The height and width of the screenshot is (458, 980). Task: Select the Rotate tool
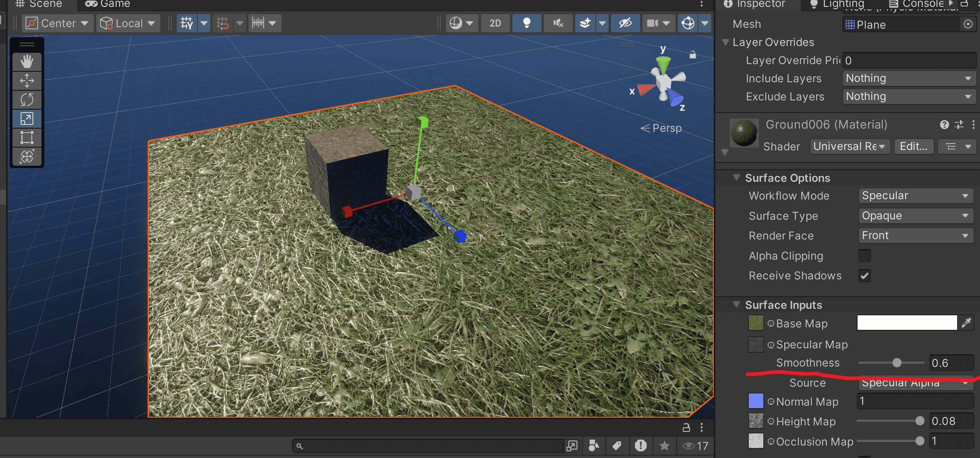27,100
